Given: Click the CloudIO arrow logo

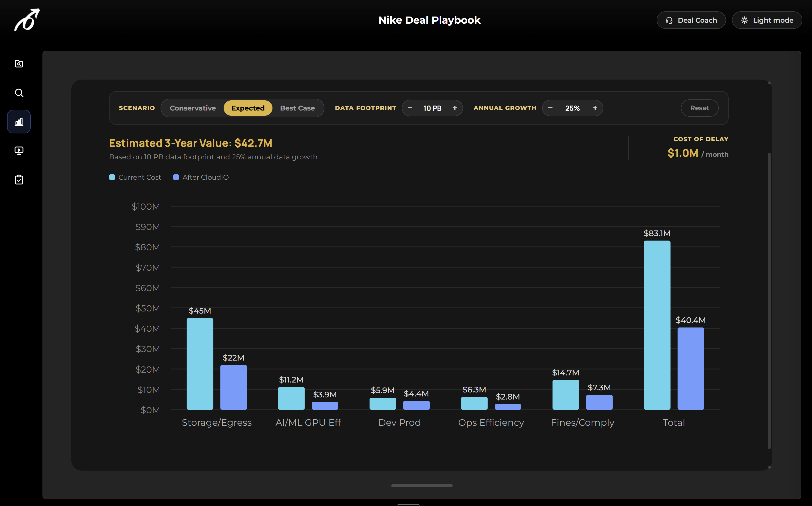Looking at the screenshot, I should (27, 20).
